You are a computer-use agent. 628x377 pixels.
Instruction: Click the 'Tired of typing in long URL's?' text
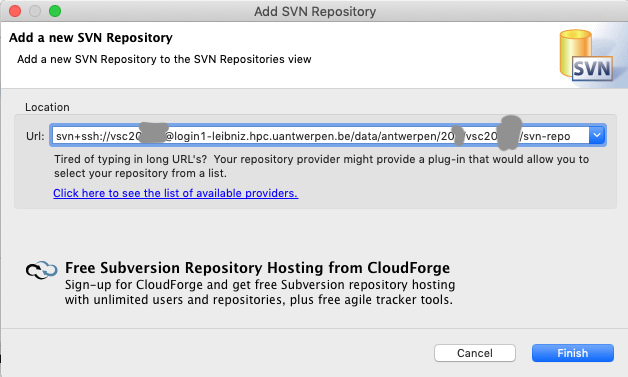(131, 159)
